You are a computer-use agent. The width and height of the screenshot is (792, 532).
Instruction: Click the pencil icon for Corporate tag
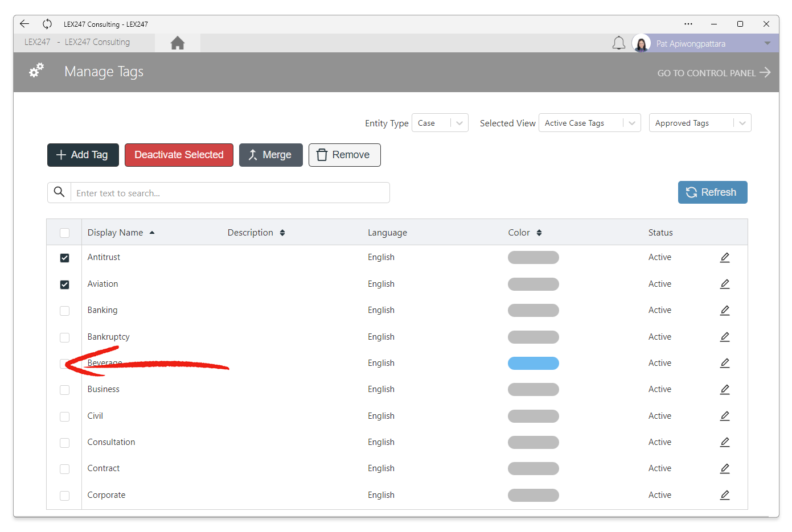[x=725, y=495]
